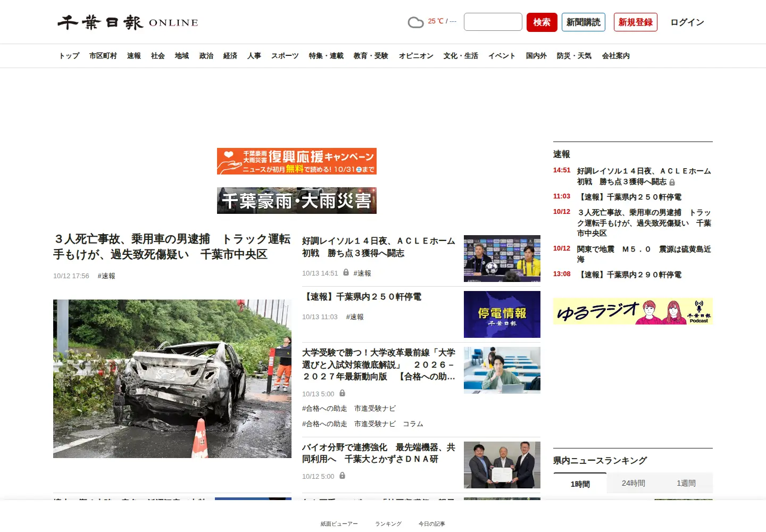Click the 復興応援キャンペーン orange banner
This screenshot has height=532, width=766.
click(x=297, y=161)
